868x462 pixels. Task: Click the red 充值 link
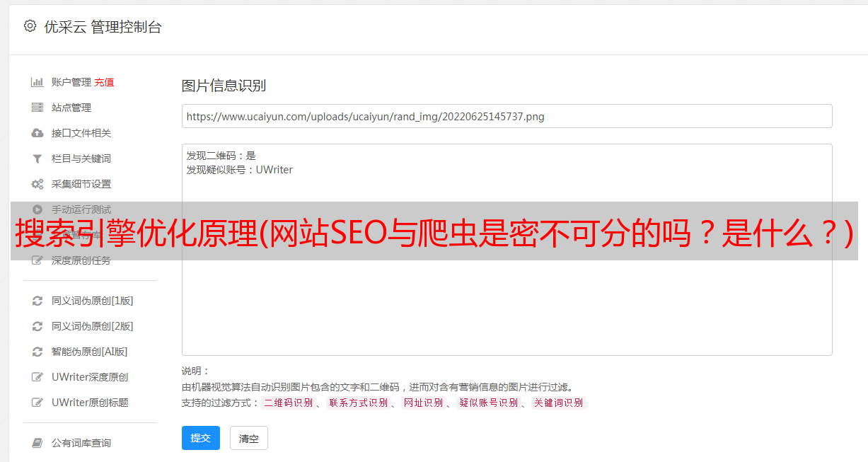[x=104, y=82]
